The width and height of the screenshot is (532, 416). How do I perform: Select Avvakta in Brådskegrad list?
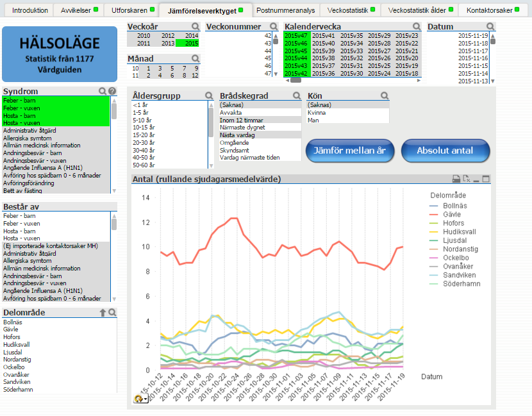260,113
